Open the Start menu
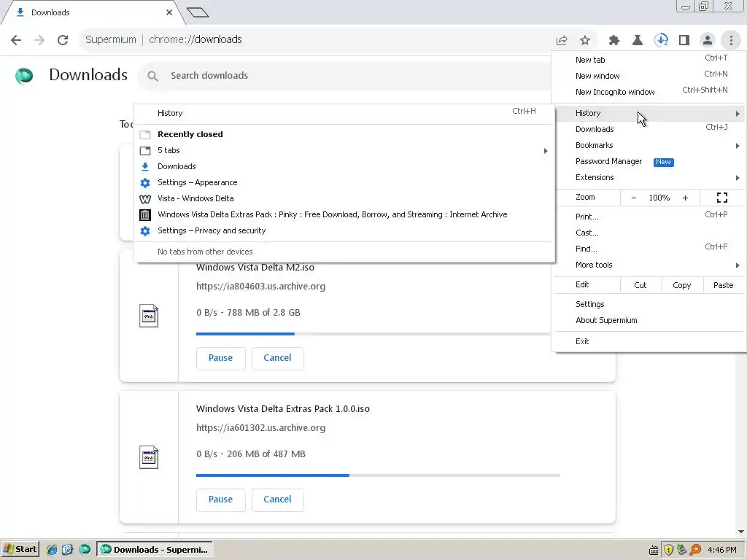The width and height of the screenshot is (747, 560). pos(20,550)
